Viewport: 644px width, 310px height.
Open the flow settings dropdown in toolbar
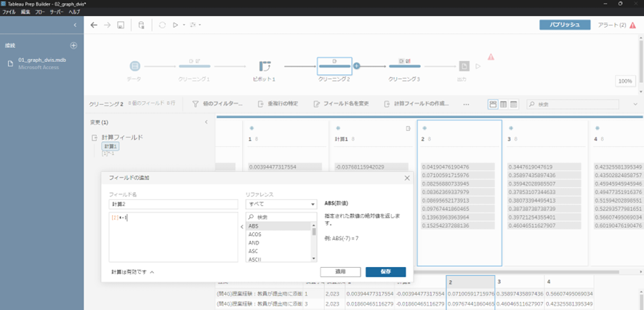pyautogui.click(x=195, y=25)
